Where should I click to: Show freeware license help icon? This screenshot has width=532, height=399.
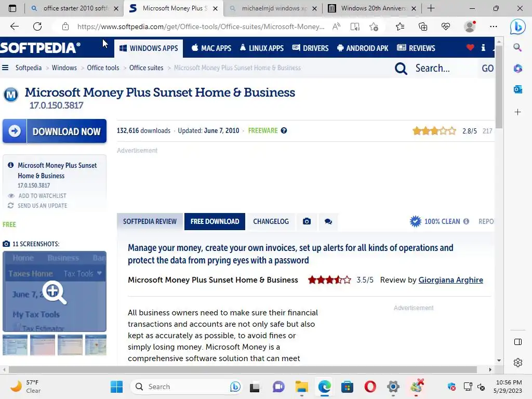(284, 130)
